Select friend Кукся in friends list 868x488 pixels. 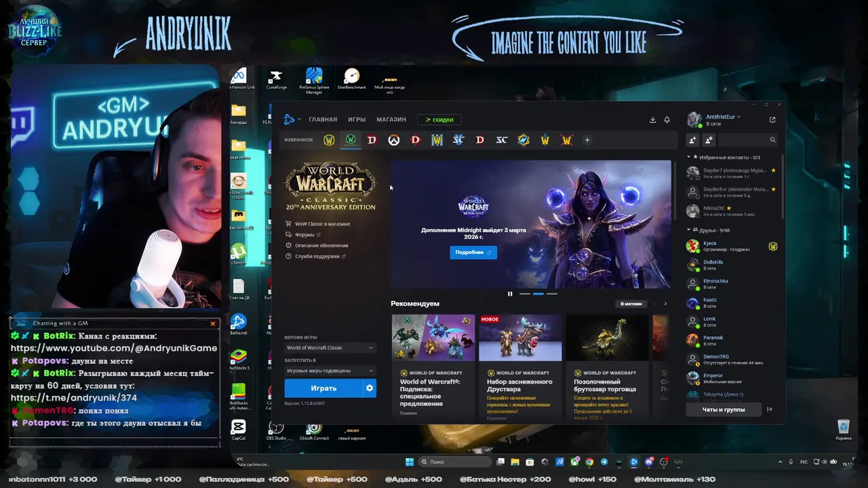pyautogui.click(x=732, y=246)
